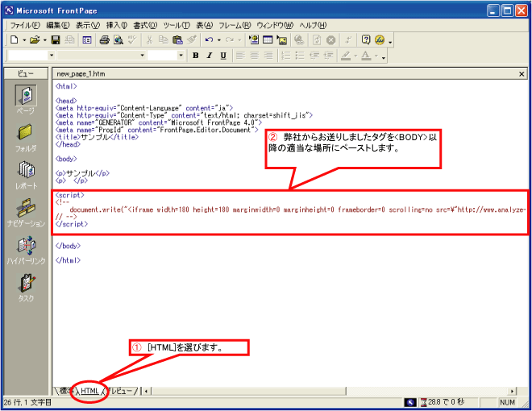
Task: Open the Table menu (表)
Action: tap(204, 25)
